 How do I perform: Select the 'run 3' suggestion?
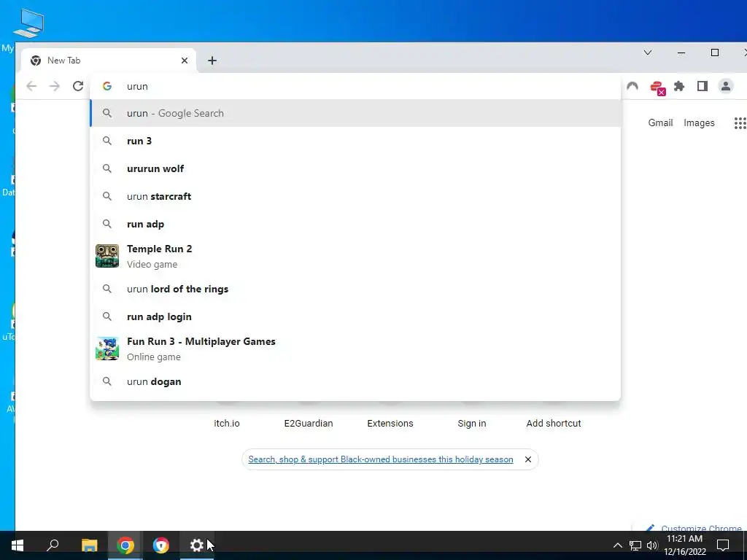click(x=355, y=141)
